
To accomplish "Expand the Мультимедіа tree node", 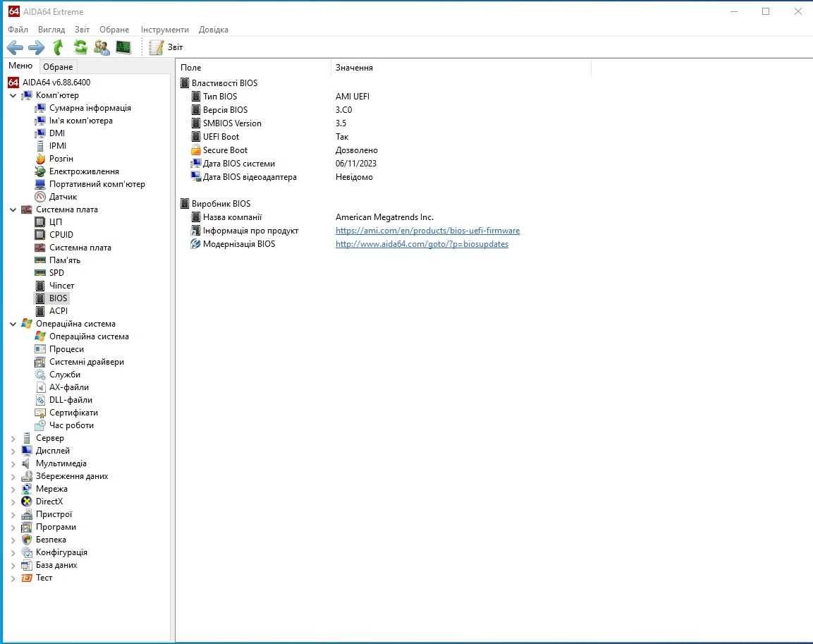I will pyautogui.click(x=13, y=464).
